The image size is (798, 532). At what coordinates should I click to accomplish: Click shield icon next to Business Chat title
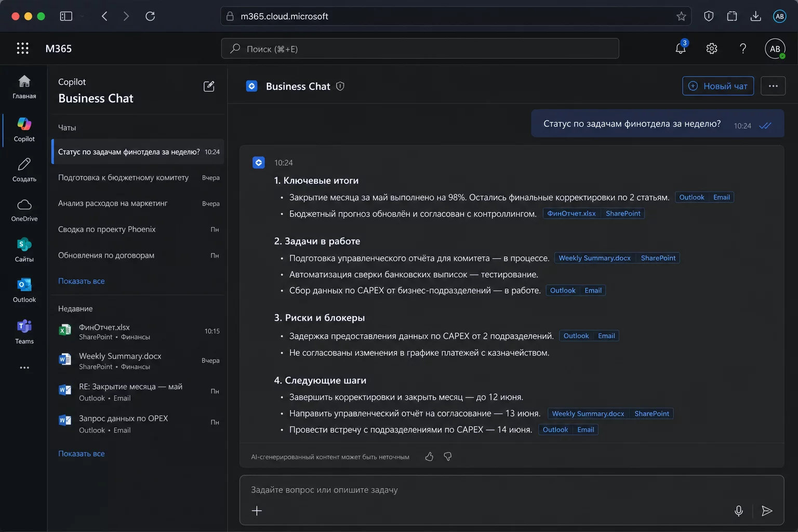coord(340,86)
